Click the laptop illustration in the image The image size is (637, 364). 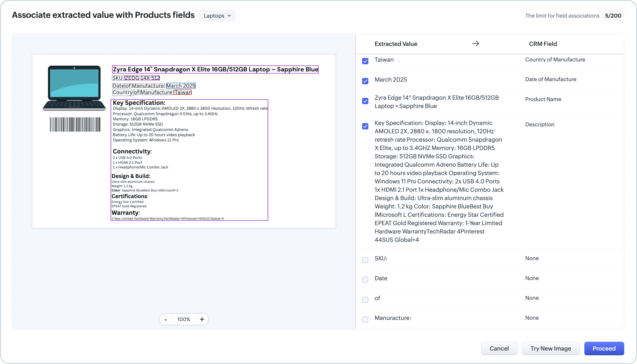[x=74, y=88]
